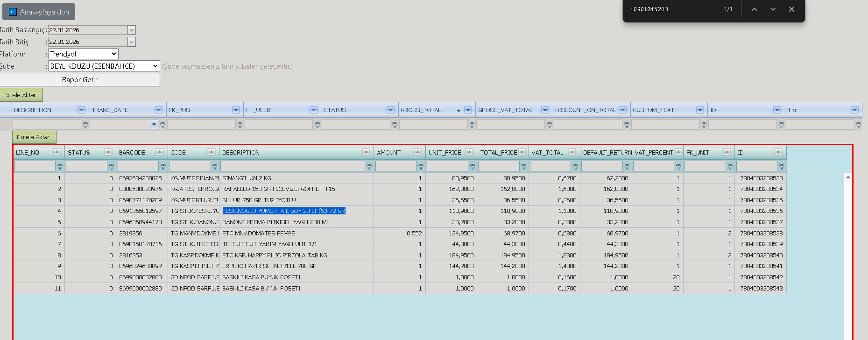
Task: Click the filter icon under VAT_TOTAL column
Action: (x=576, y=166)
